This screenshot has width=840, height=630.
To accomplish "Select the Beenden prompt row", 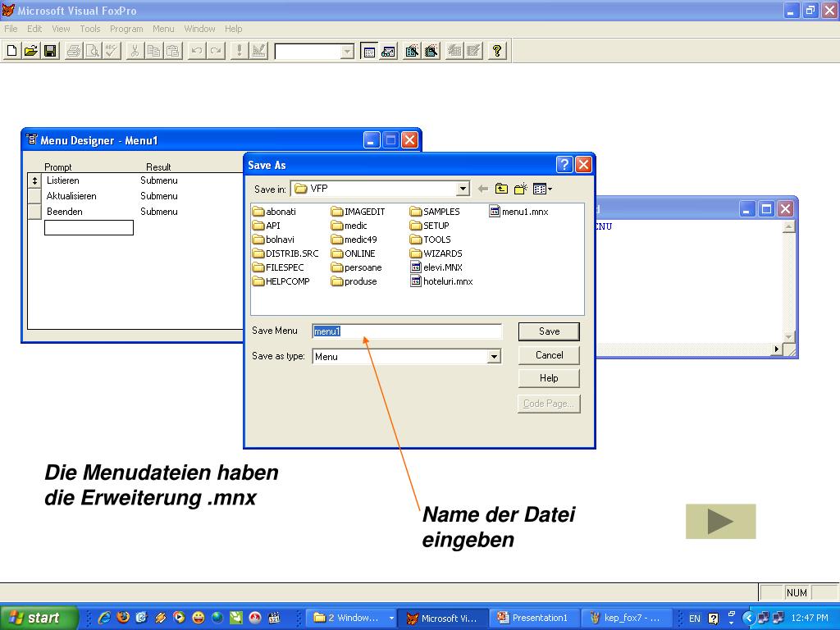I will pyautogui.click(x=64, y=212).
